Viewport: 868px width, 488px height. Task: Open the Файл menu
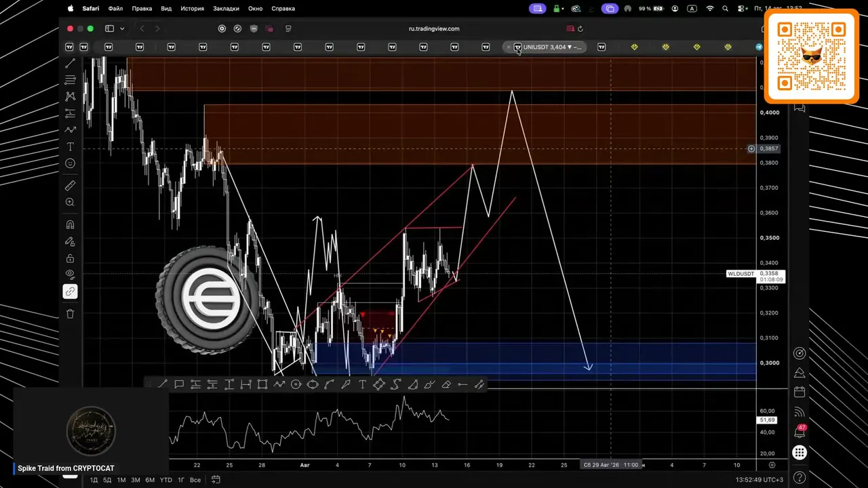pos(115,9)
